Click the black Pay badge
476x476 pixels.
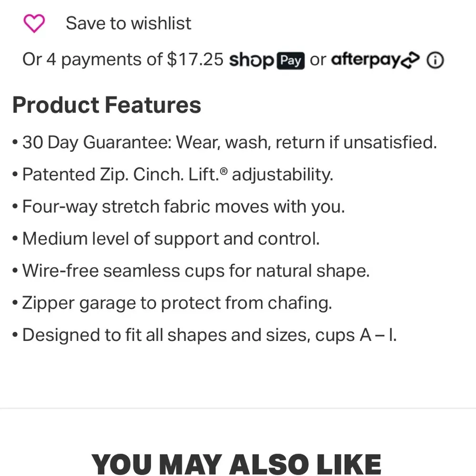[x=290, y=61]
